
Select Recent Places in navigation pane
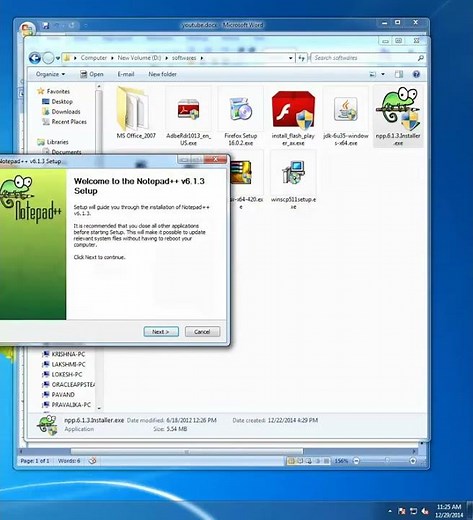(69, 122)
